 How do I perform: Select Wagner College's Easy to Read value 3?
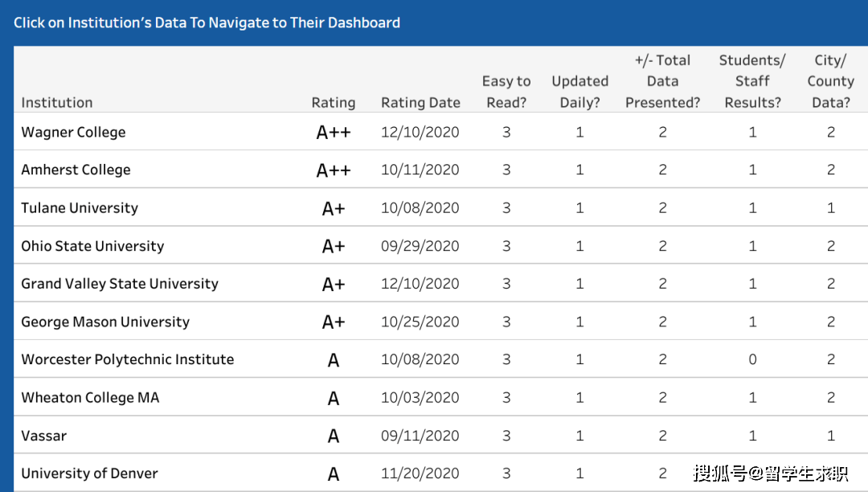(506, 133)
